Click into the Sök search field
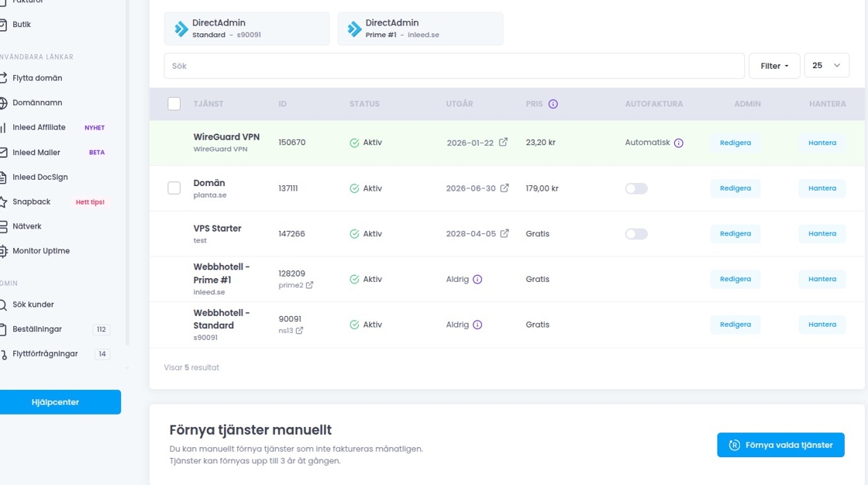The image size is (868, 485). pyautogui.click(x=453, y=66)
